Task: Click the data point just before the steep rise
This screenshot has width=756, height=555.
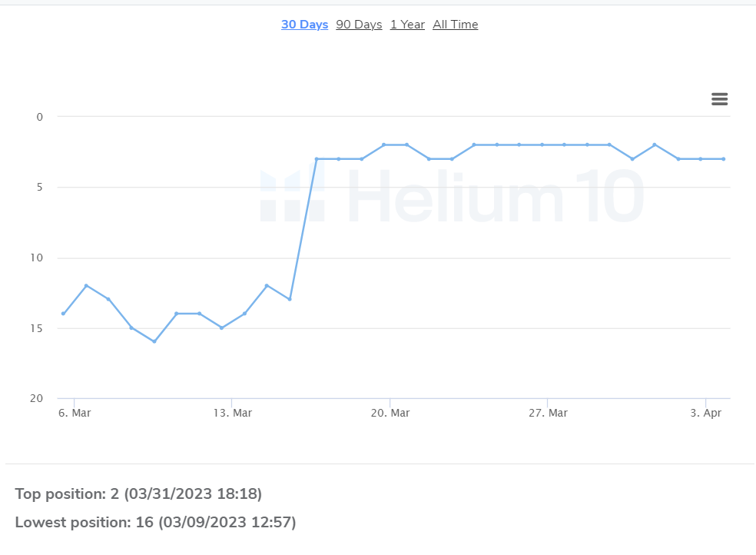Action: pyautogui.click(x=290, y=299)
